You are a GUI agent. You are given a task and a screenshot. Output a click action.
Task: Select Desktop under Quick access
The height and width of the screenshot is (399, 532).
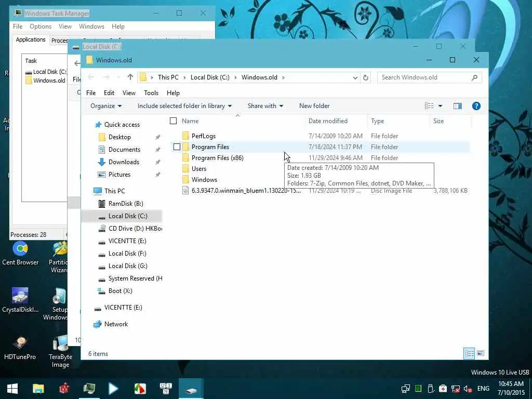tap(119, 137)
